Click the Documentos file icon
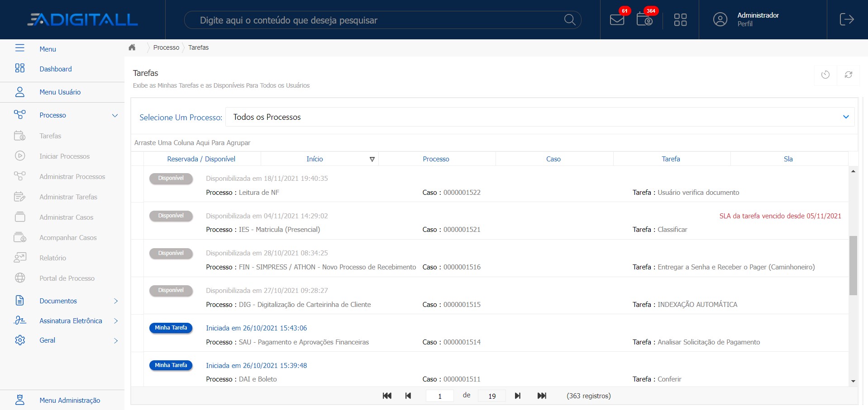Viewport: 868px width, 410px height. point(20,301)
